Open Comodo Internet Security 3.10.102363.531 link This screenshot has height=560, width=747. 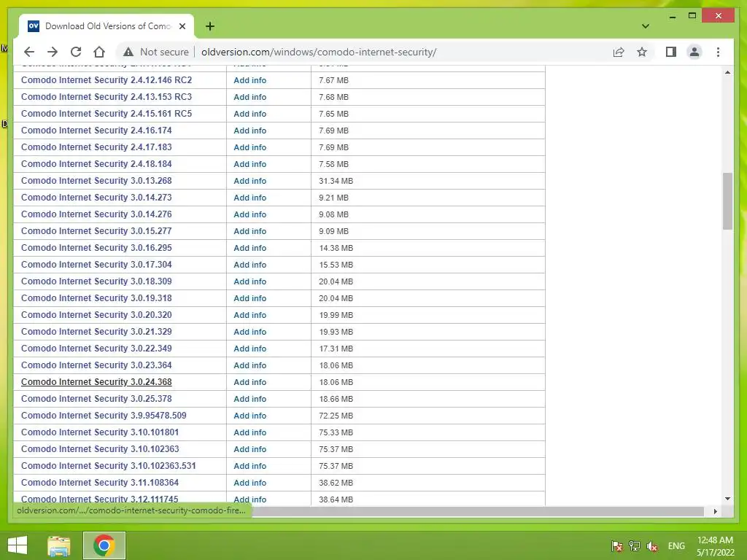coord(108,466)
